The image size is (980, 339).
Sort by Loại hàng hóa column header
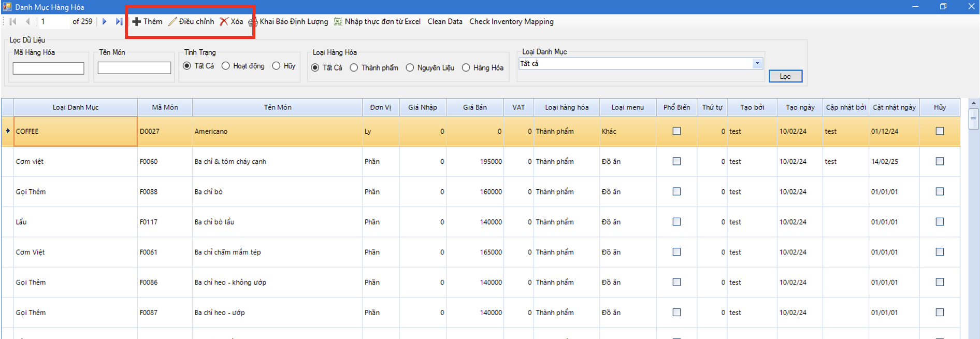(x=567, y=107)
